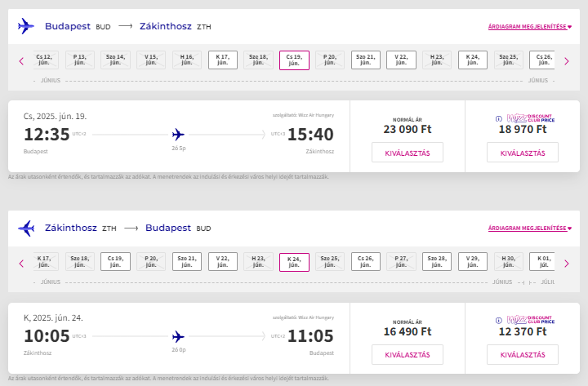588x386 pixels.
Task: Select outbound date V 22, jún.
Action: pyautogui.click(x=401, y=60)
